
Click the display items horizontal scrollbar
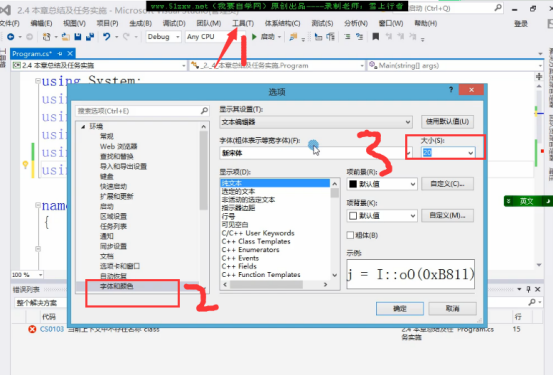pyautogui.click(x=275, y=284)
